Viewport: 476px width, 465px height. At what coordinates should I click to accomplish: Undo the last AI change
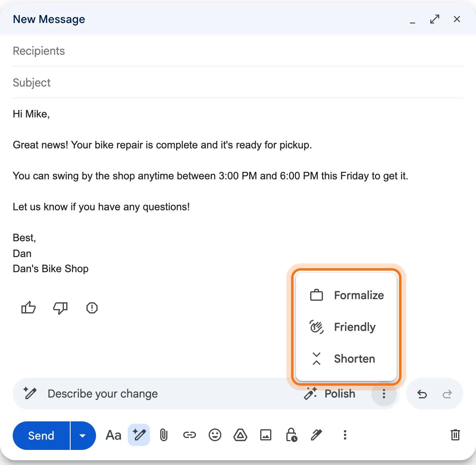[422, 394]
